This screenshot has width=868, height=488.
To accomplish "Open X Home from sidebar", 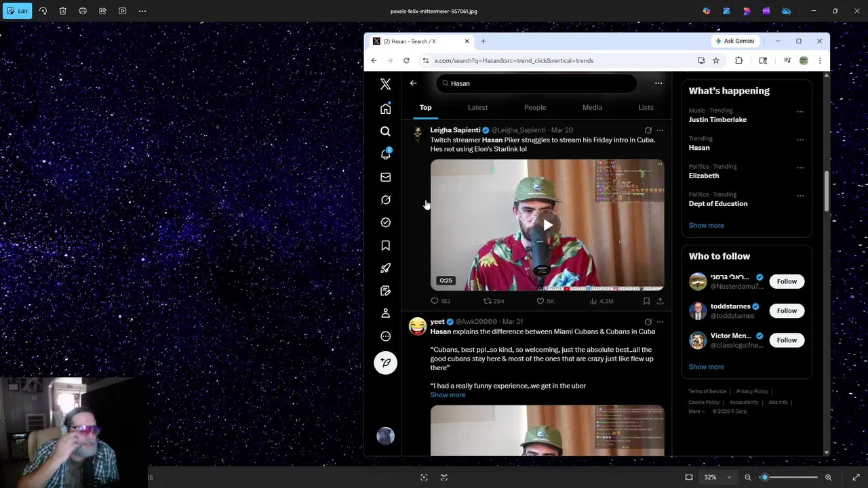I will click(x=385, y=108).
